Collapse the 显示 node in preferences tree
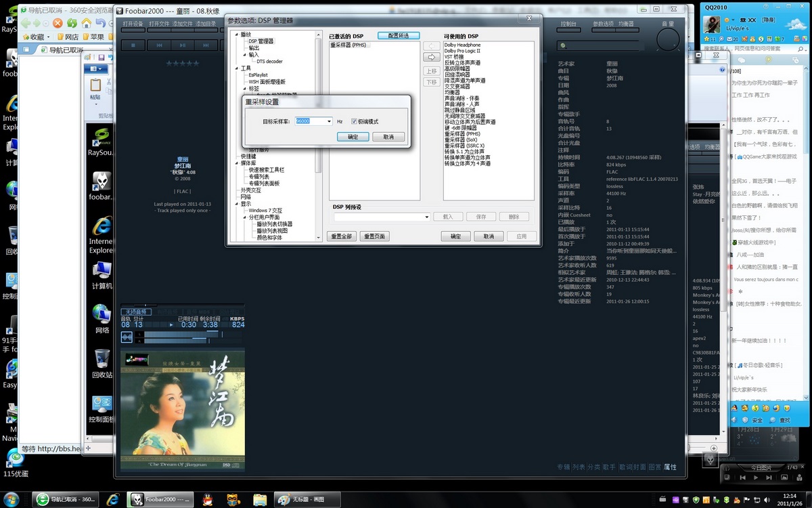The width and height of the screenshot is (812, 508). point(237,203)
